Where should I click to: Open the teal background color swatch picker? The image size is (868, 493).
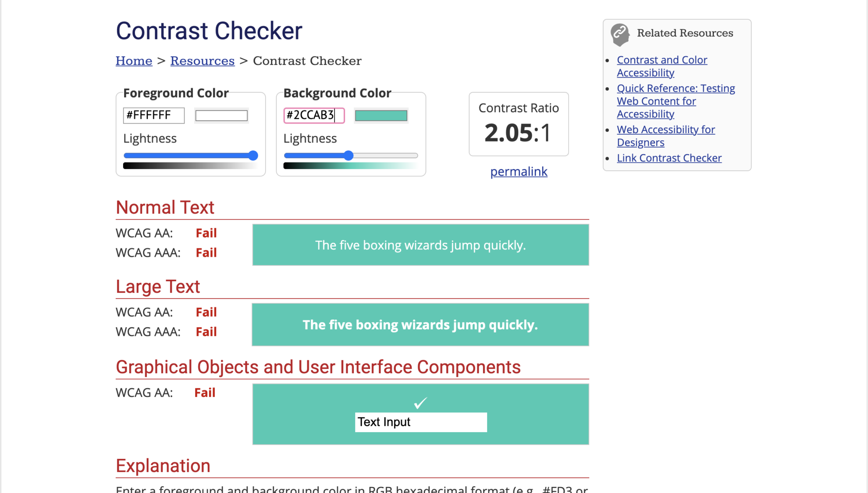coord(381,115)
